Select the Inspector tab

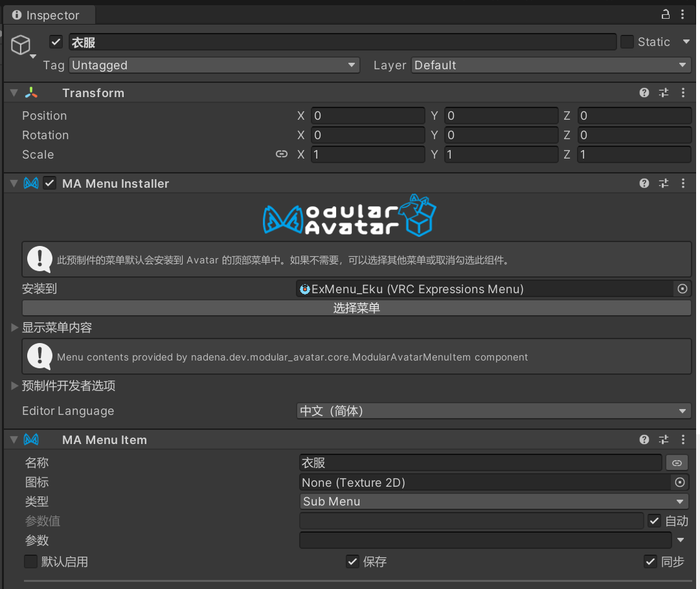tap(47, 15)
